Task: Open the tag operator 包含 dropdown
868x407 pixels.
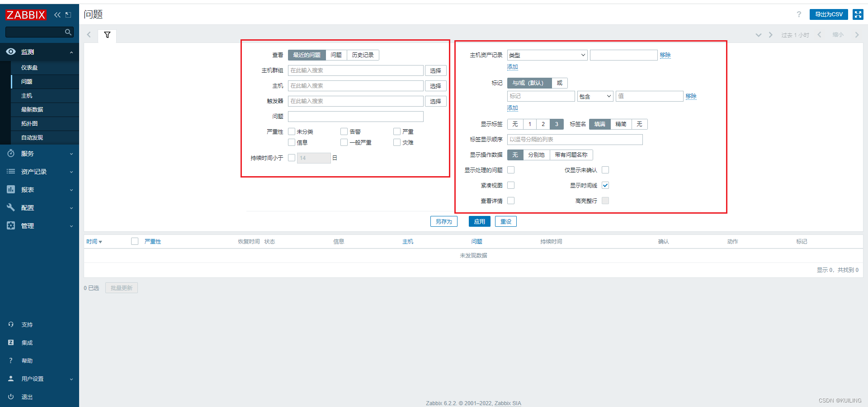Action: [595, 96]
